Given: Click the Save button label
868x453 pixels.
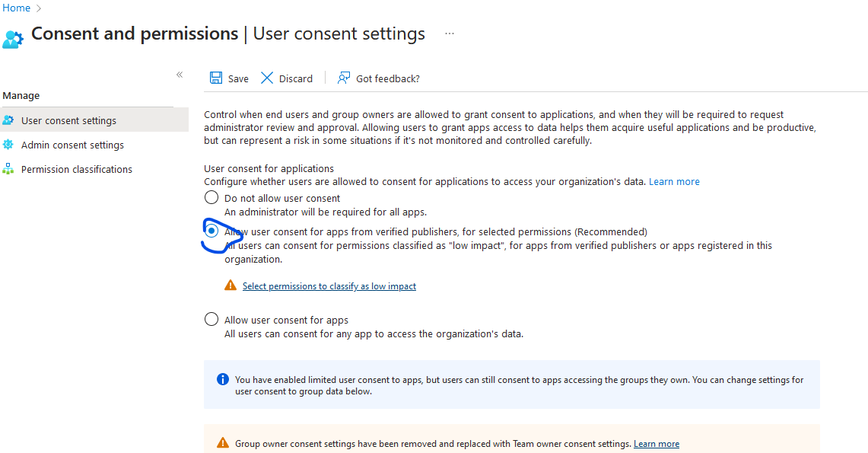Looking at the screenshot, I should pos(238,78).
